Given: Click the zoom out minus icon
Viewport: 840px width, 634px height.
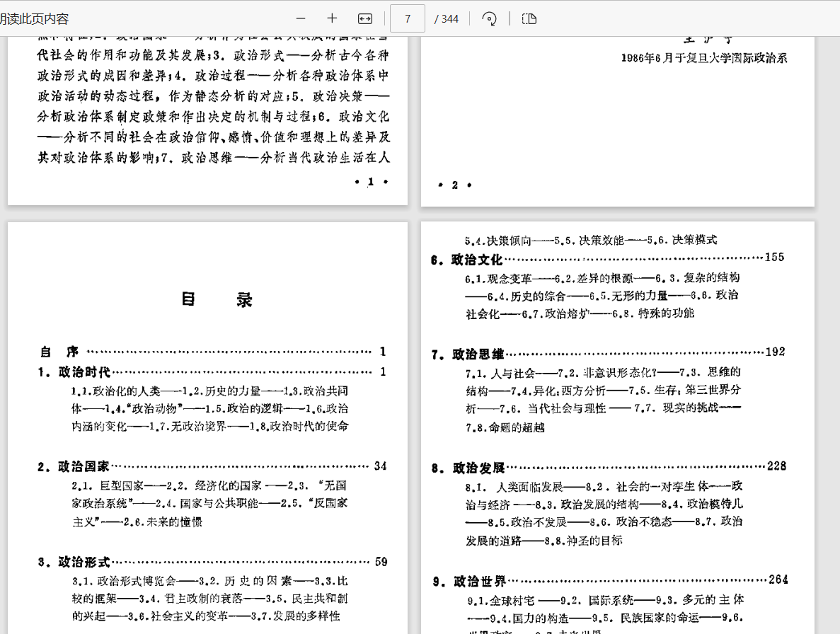Looking at the screenshot, I should click(x=301, y=18).
